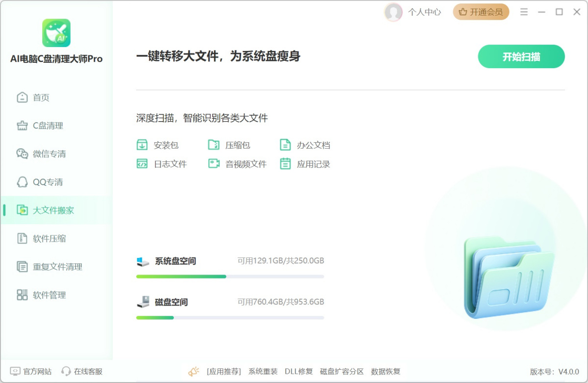Switch to 大文件搬家 tab
588x383 pixels.
click(53, 210)
